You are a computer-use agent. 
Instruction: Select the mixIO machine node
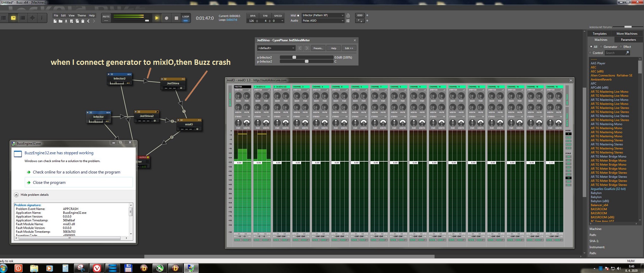189,124
